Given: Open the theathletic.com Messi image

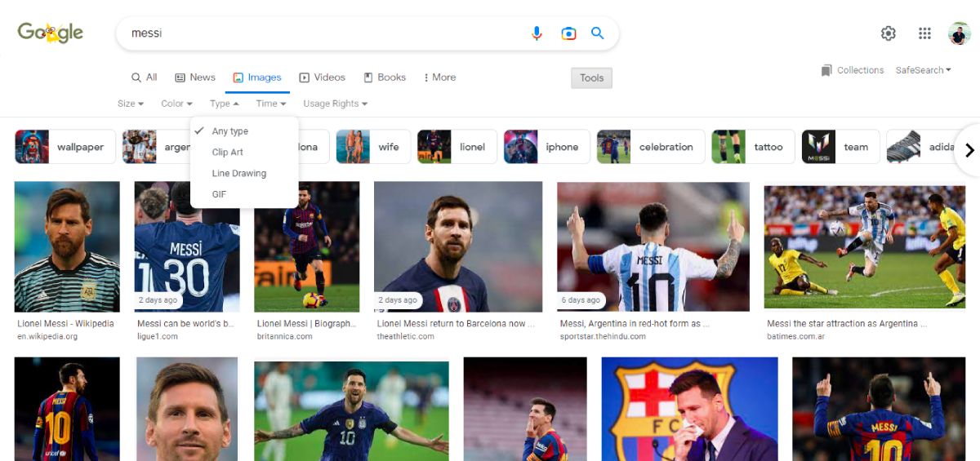Looking at the screenshot, I should [x=458, y=246].
